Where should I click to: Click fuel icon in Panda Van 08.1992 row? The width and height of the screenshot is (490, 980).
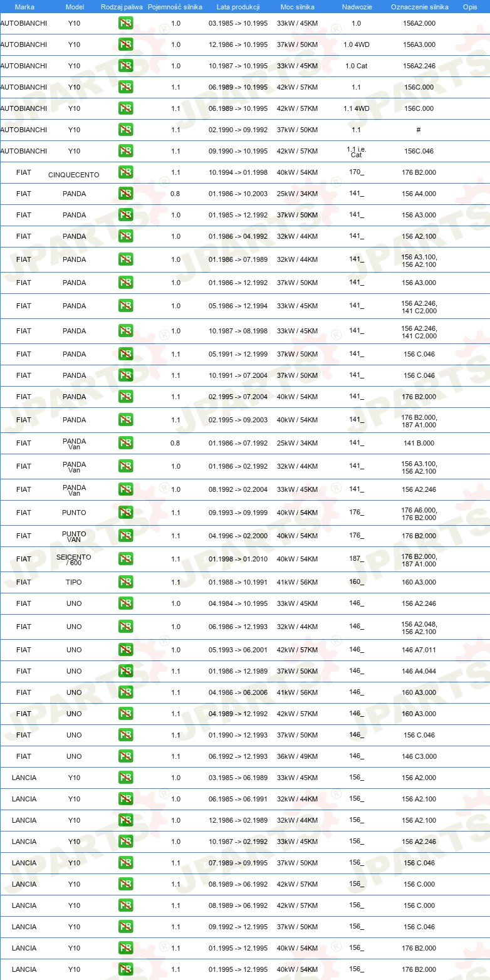point(125,489)
